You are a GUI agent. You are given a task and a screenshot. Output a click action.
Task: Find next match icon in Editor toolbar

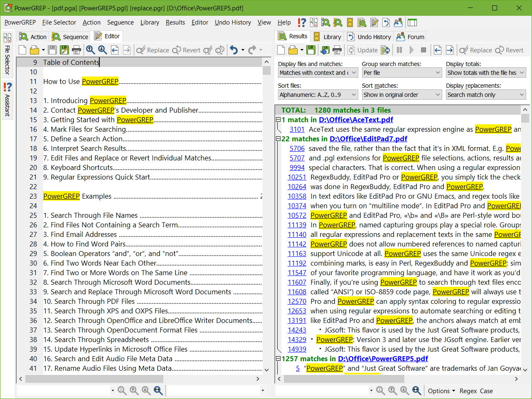point(102,50)
